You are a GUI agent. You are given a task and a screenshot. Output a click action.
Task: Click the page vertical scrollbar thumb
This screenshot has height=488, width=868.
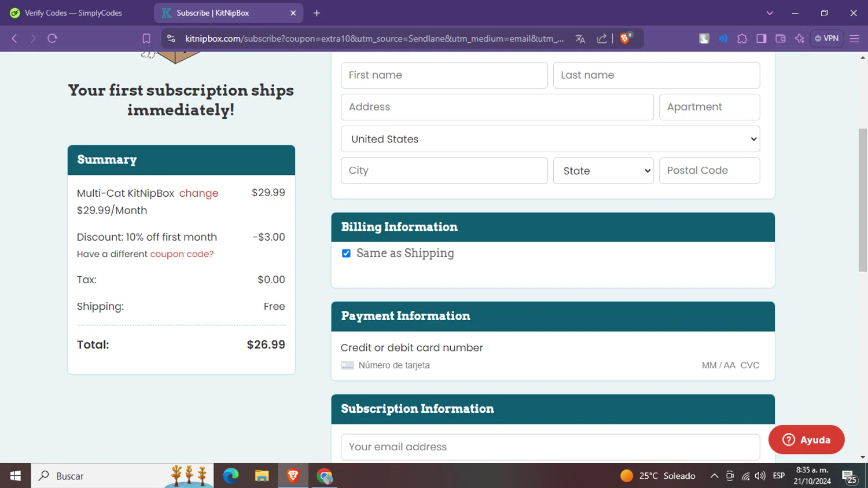point(863,200)
